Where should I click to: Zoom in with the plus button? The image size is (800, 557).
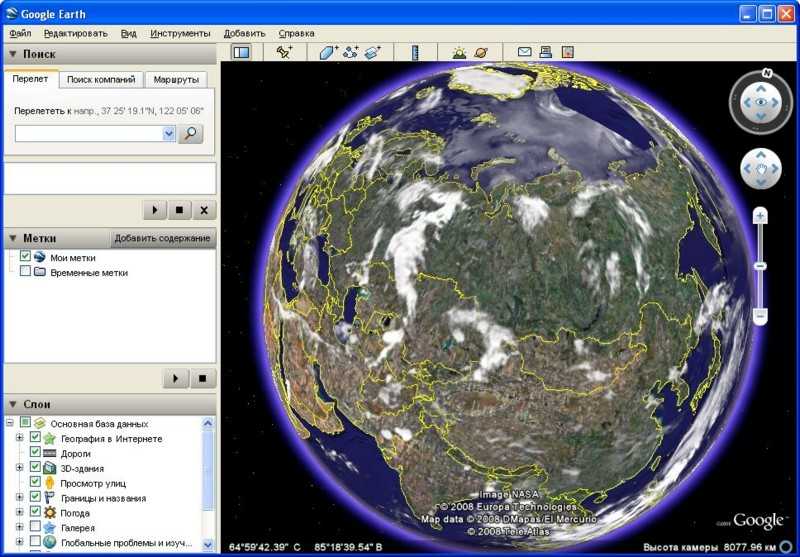pyautogui.click(x=760, y=216)
